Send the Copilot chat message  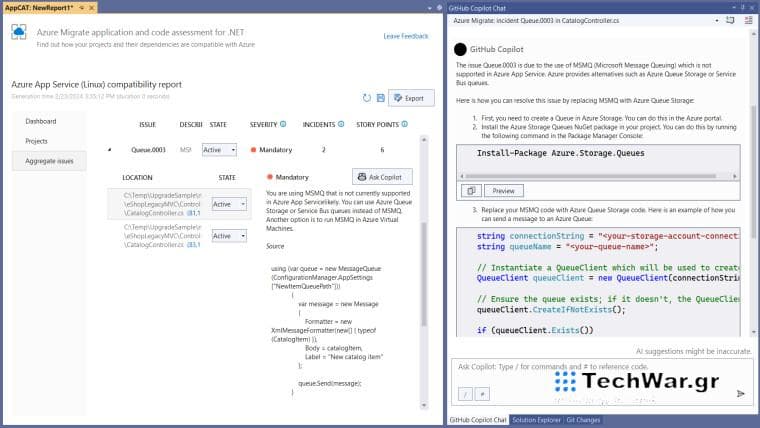(741, 394)
